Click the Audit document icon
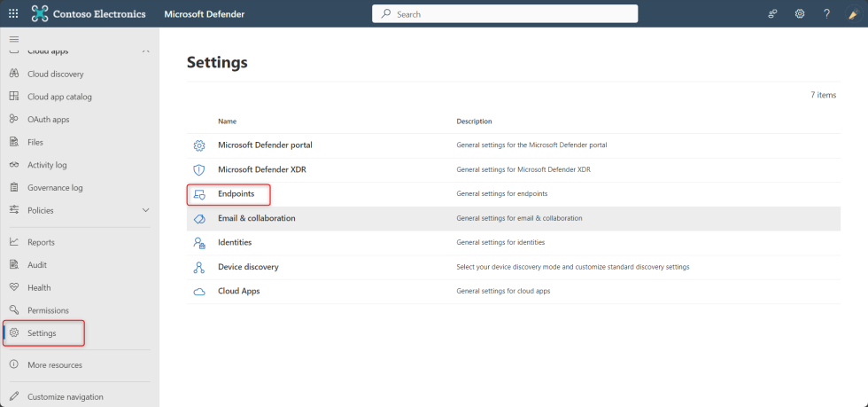 [15, 264]
